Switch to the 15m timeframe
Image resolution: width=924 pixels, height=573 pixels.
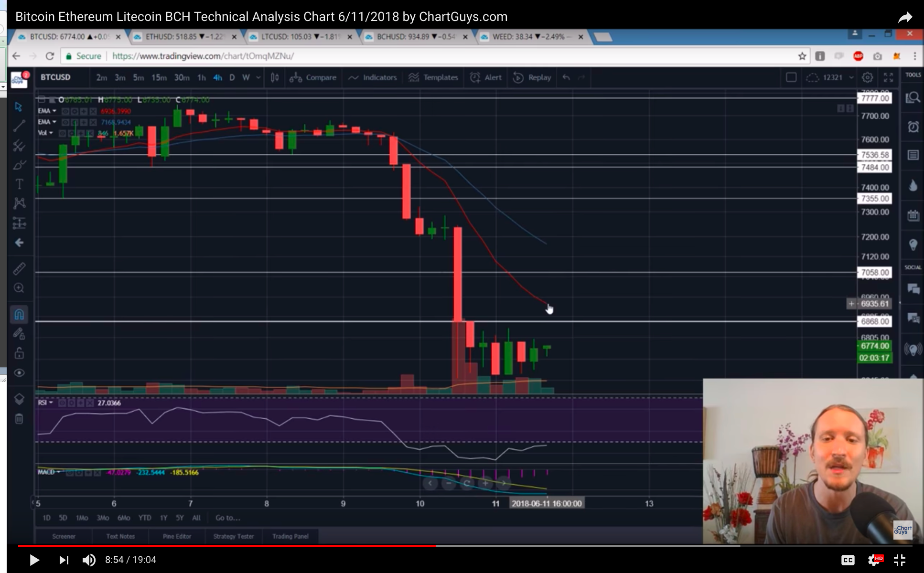159,77
